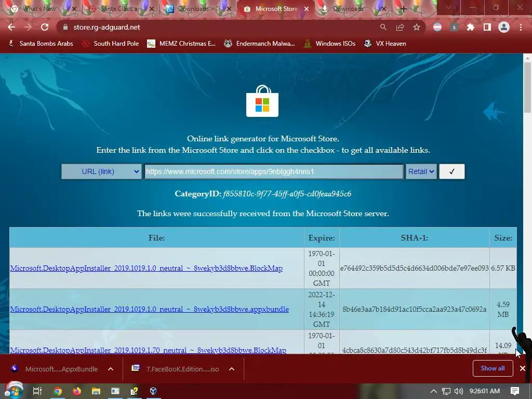Image resolution: width=532 pixels, height=399 pixels.
Task: Open the notification center icon
Action: pyautogui.click(x=515, y=391)
